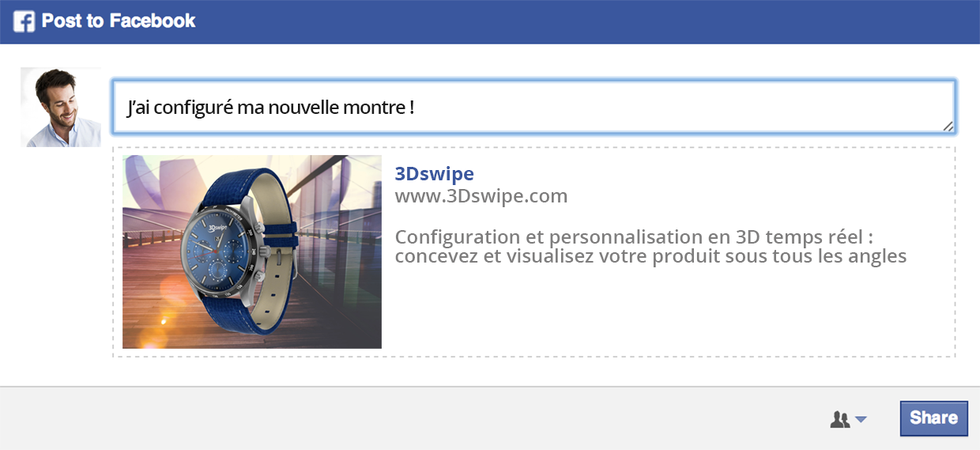Select the blue watch preview thumbnail
980x450 pixels.
pyautogui.click(x=252, y=251)
